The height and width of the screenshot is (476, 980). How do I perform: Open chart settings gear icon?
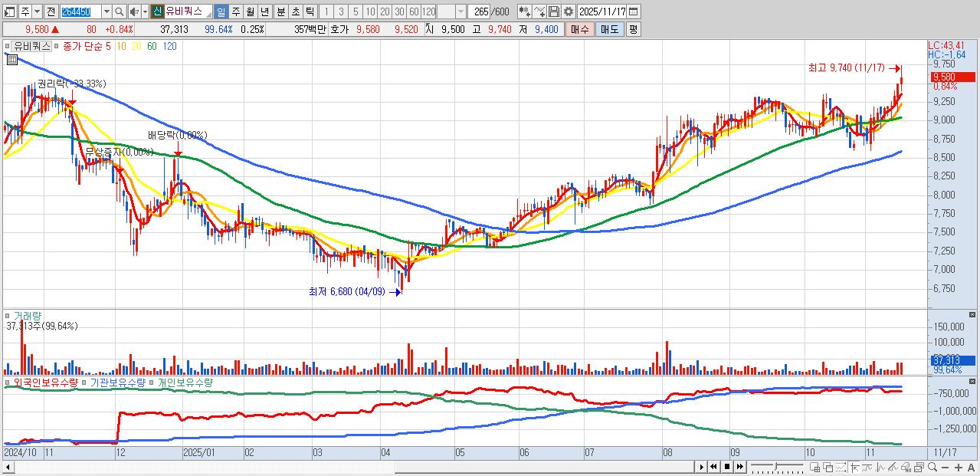pos(568,11)
